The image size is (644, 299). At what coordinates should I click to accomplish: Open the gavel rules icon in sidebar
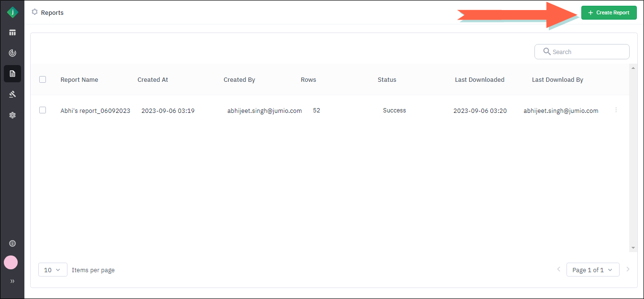(x=12, y=94)
